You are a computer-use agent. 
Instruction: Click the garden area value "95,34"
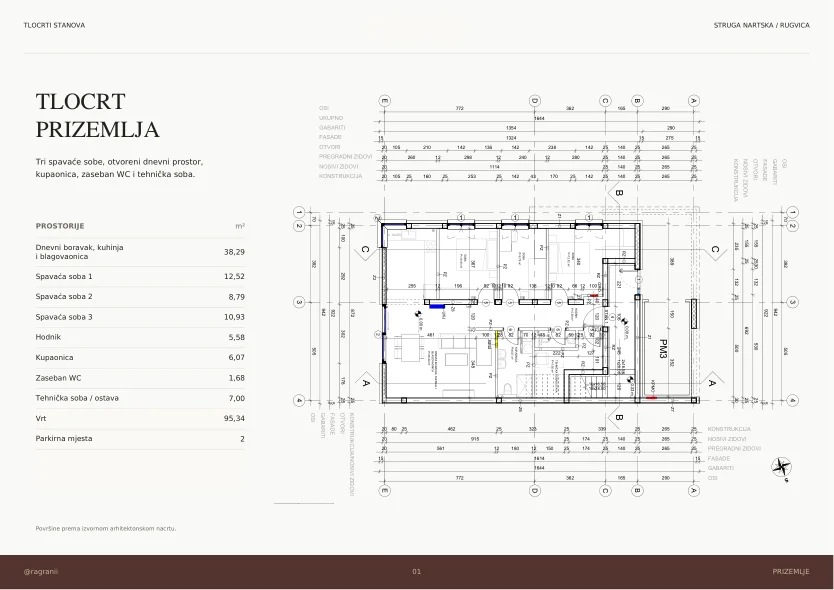235,419
